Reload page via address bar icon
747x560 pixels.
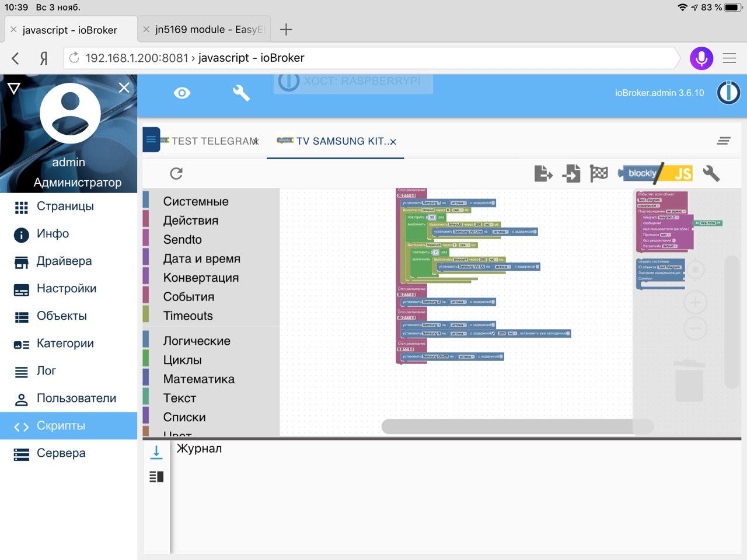point(74,58)
